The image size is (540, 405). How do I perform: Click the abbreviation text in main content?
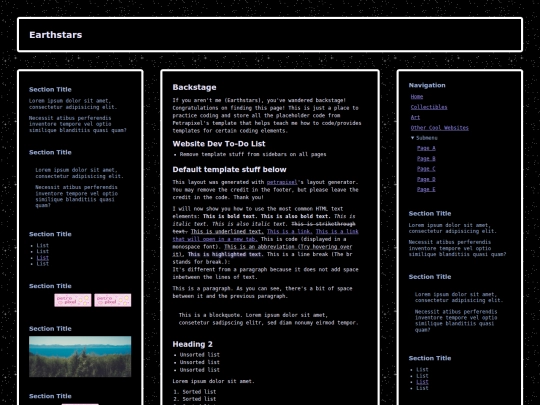262,250
